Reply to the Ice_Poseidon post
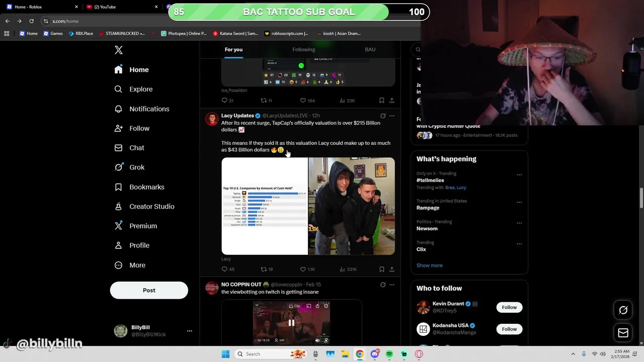Image resolution: width=644 pixels, height=362 pixels. pos(227,101)
